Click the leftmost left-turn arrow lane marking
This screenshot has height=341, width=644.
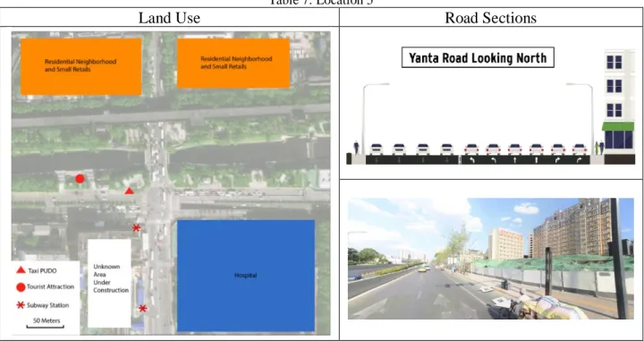click(471, 160)
